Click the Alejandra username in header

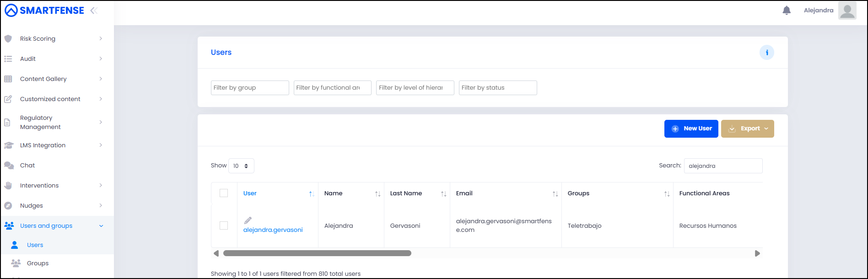819,11
